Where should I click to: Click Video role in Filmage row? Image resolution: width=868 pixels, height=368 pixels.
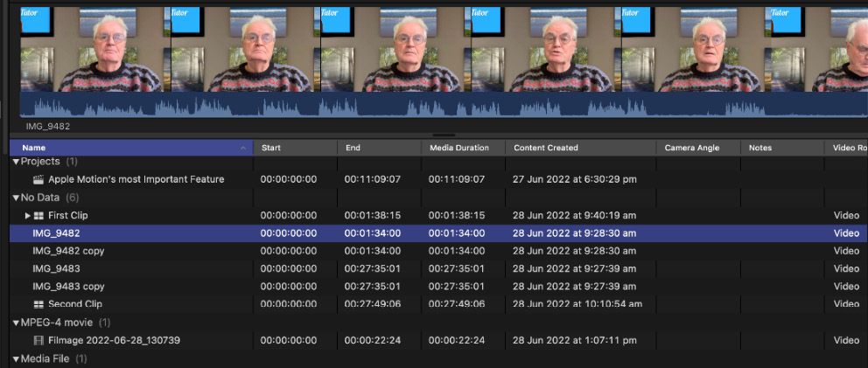point(846,340)
